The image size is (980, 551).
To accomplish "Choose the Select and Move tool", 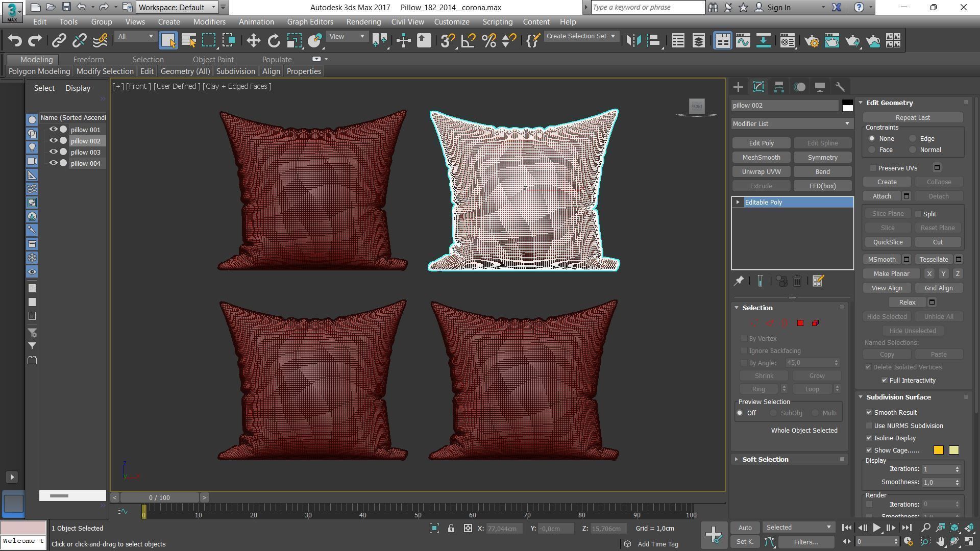I will (254, 41).
